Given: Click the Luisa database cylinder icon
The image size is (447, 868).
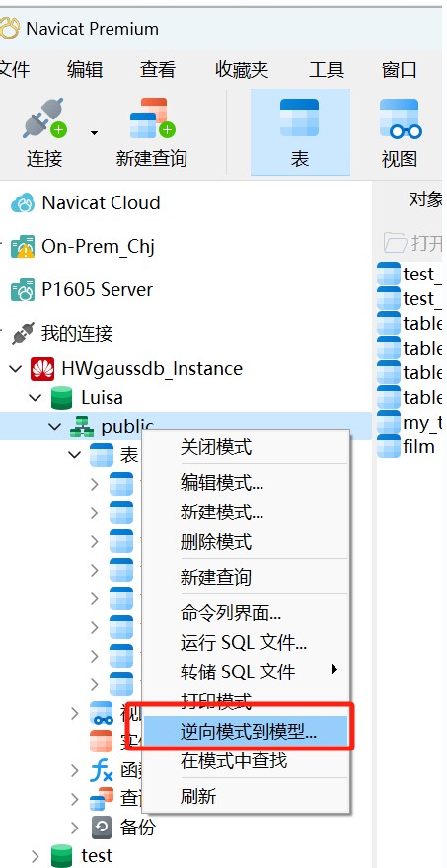Looking at the screenshot, I should (x=61, y=398).
